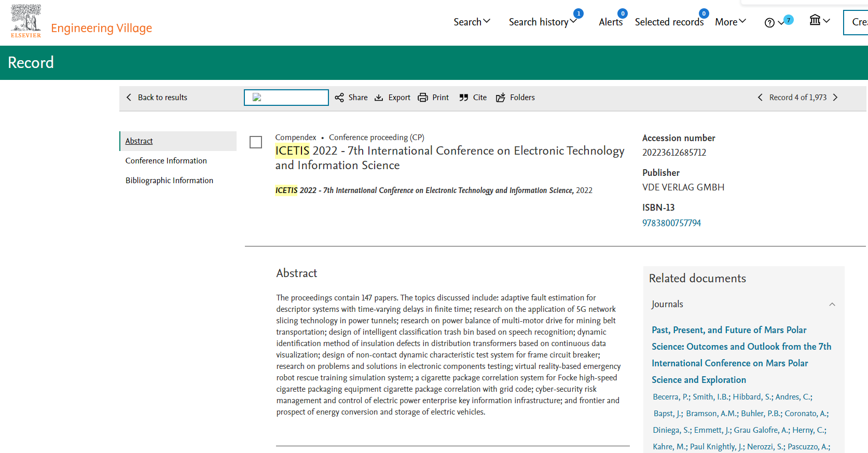Click the Folders icon
Image resolution: width=868 pixels, height=453 pixels.
click(501, 98)
